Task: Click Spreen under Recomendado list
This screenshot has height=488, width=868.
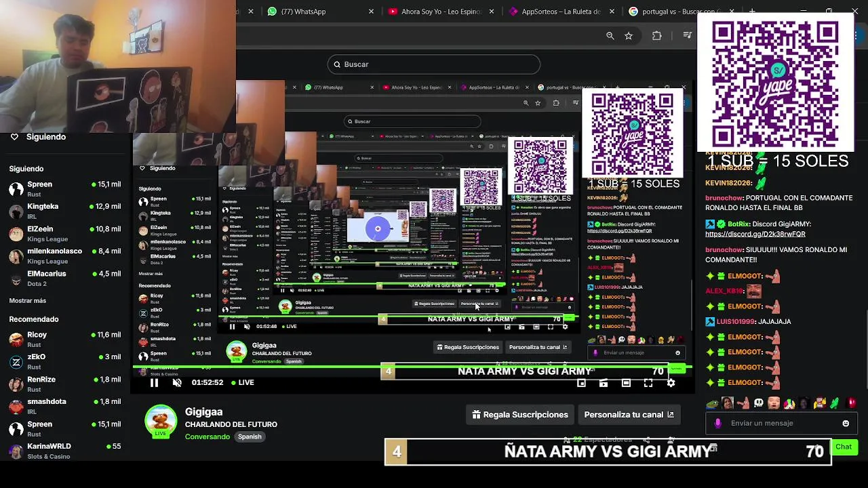Action: [x=65, y=428]
